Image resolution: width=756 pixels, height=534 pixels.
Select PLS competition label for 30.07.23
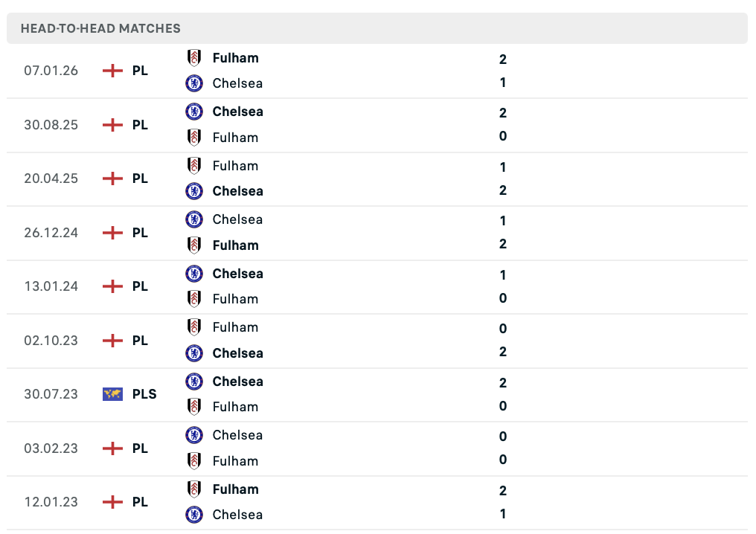tap(144, 394)
